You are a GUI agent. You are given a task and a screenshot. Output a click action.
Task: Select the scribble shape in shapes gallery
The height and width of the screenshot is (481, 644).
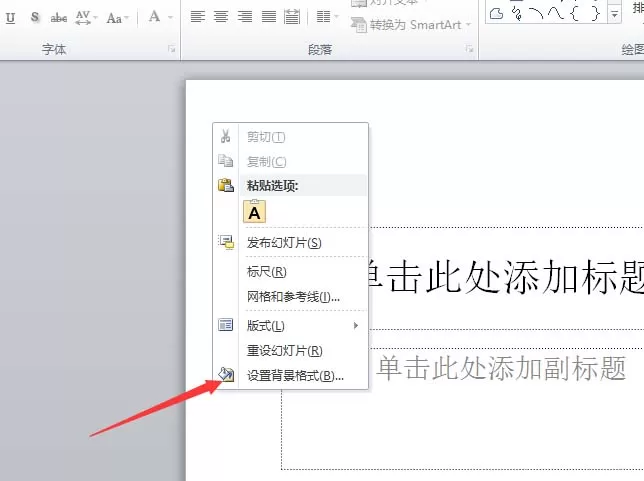pos(517,14)
